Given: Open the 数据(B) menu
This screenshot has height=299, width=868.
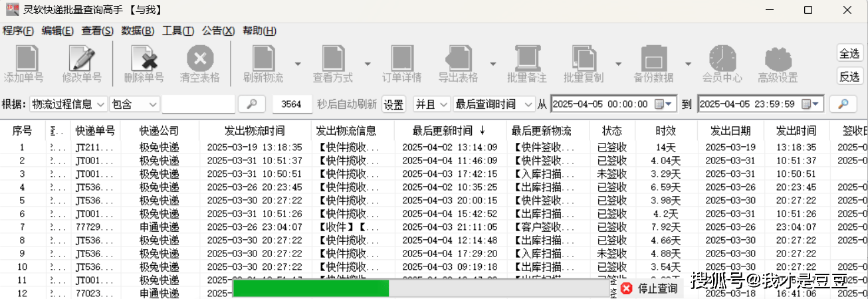Looking at the screenshot, I should coord(138,31).
